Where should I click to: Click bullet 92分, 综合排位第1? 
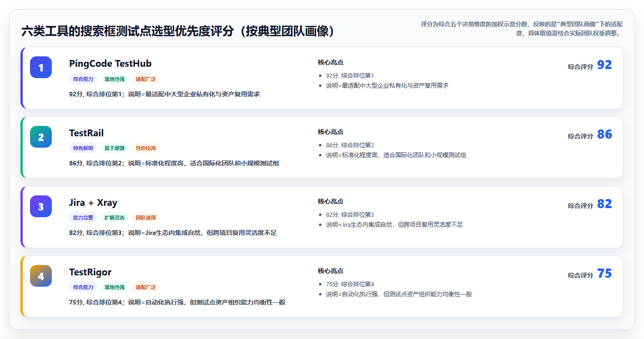click(350, 75)
